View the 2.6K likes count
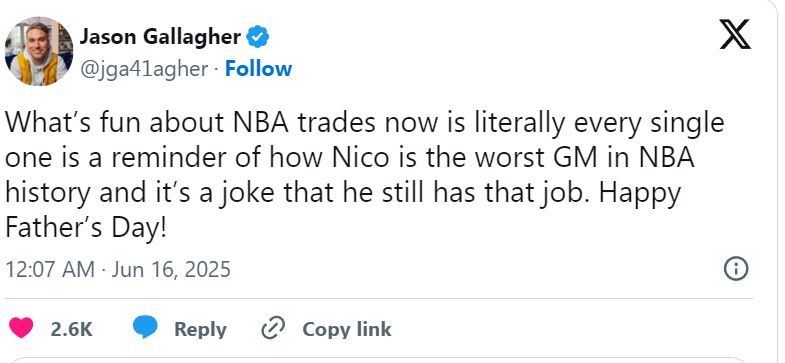785x363 pixels. (x=72, y=329)
